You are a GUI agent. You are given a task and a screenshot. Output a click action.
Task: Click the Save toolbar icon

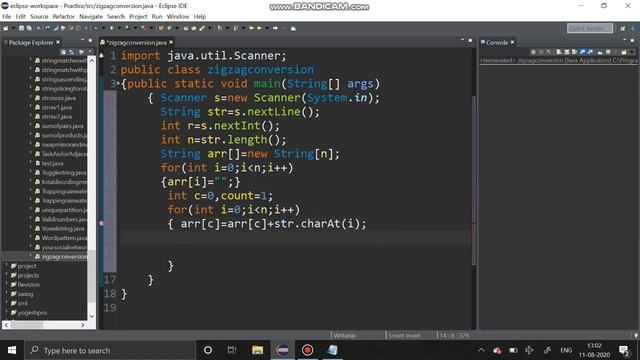point(21,28)
